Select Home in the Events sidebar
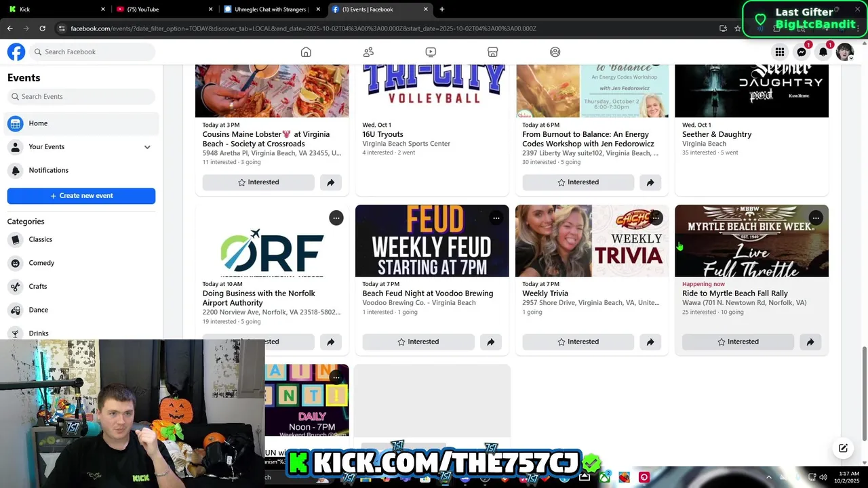Screen dimensions: 868x488 tap(81, 123)
